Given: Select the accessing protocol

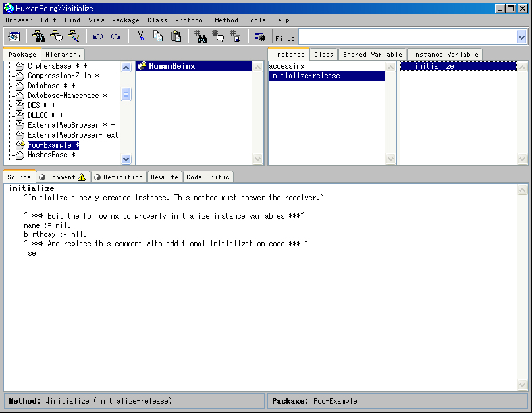Looking at the screenshot, I should click(327, 66).
